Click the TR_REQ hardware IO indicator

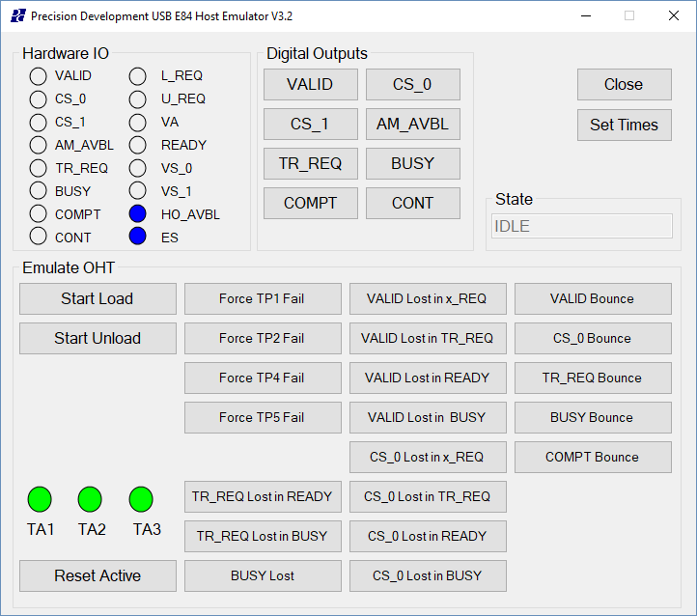(39, 168)
